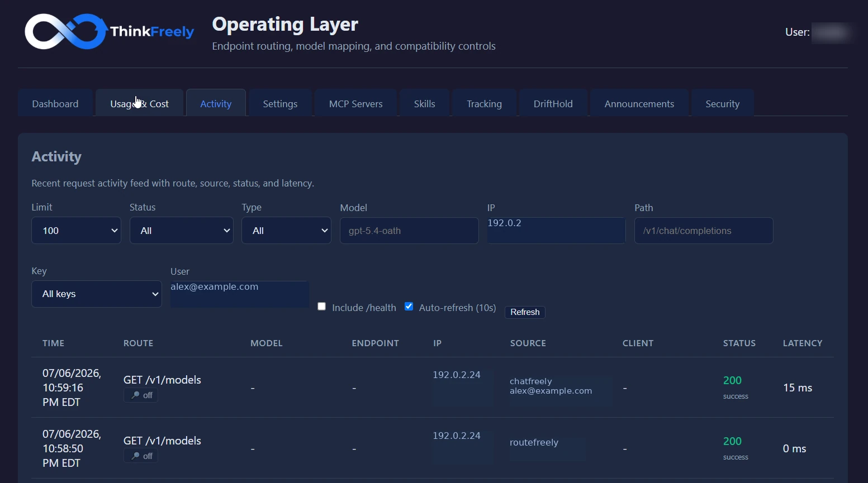Switch to the Security tab

723,104
